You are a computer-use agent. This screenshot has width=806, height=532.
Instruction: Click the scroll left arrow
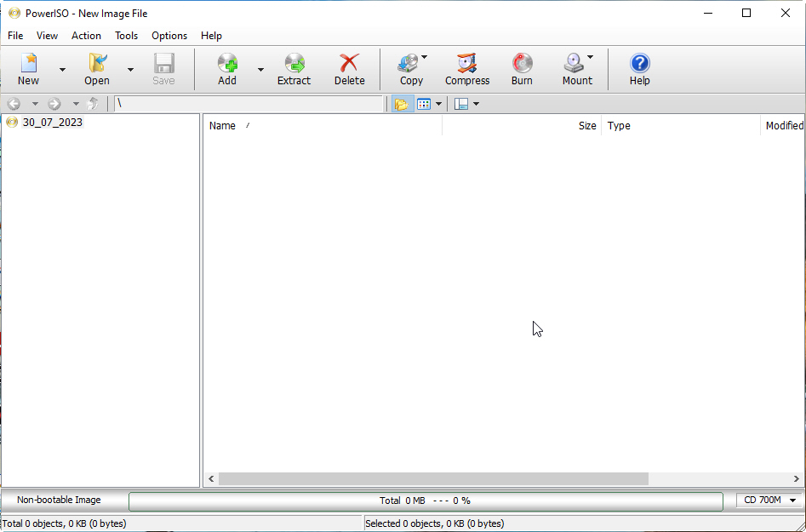[x=211, y=478]
